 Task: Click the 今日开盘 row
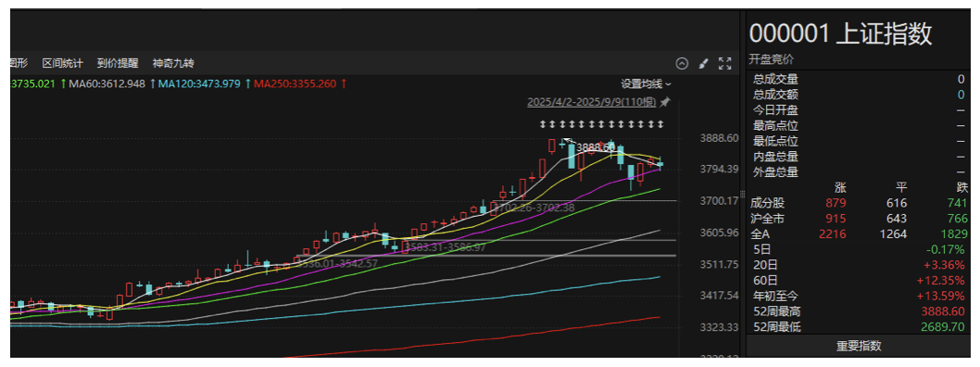[859, 110]
